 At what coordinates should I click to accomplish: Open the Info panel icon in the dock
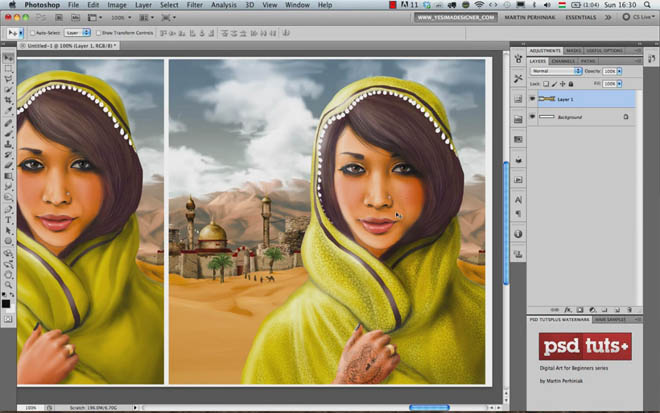[x=518, y=234]
